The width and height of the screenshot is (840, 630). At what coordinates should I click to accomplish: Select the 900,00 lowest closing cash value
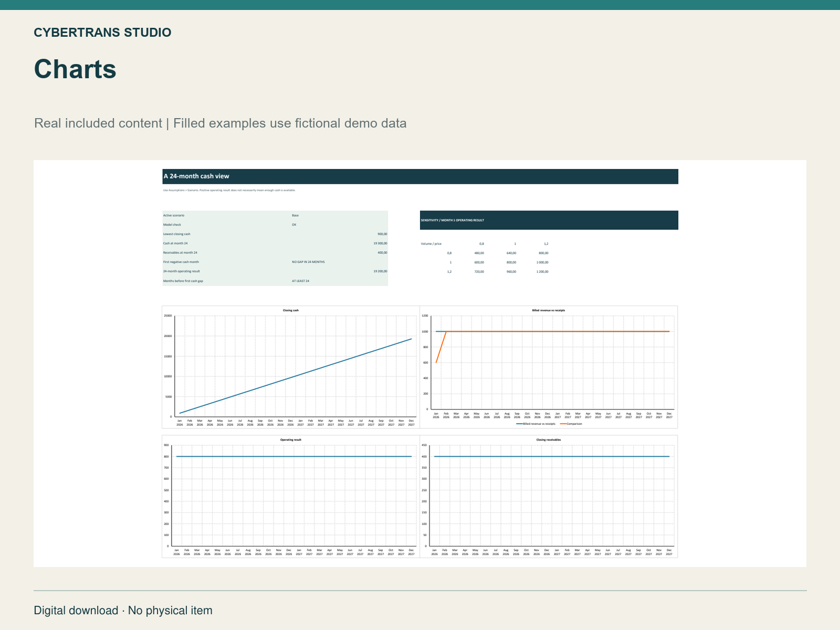(x=382, y=234)
